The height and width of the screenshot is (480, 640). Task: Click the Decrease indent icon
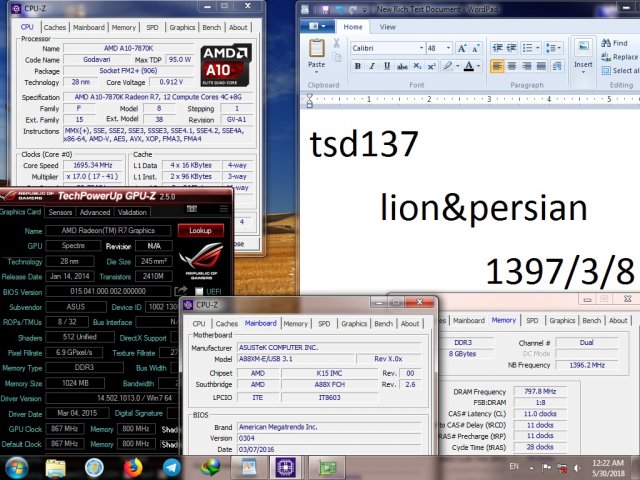coord(497,48)
